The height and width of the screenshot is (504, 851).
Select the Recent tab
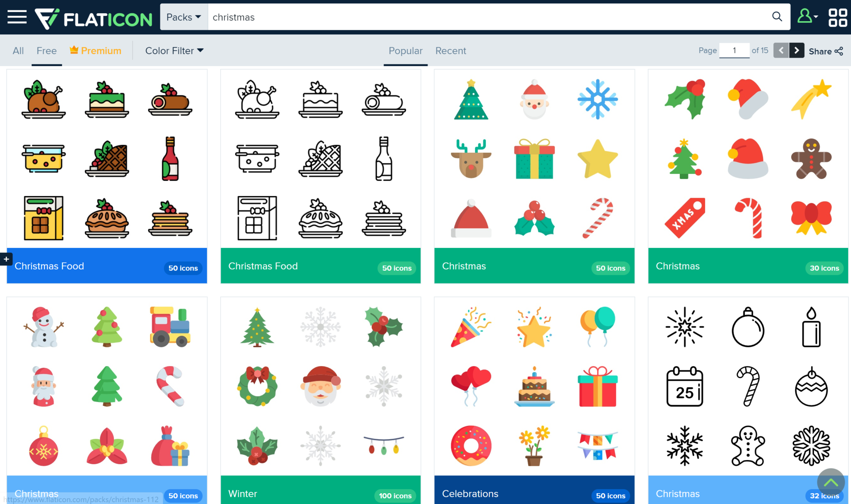coord(451,51)
